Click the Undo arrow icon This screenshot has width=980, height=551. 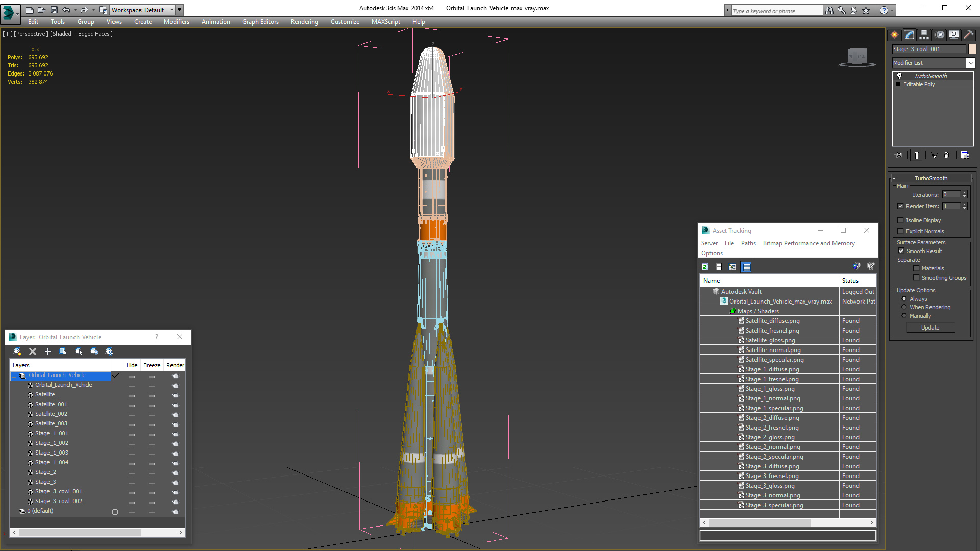tap(66, 10)
